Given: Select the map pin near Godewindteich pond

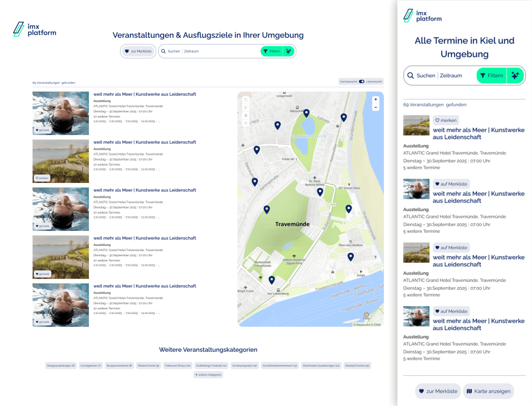Looking at the screenshot, I should 307,113.
